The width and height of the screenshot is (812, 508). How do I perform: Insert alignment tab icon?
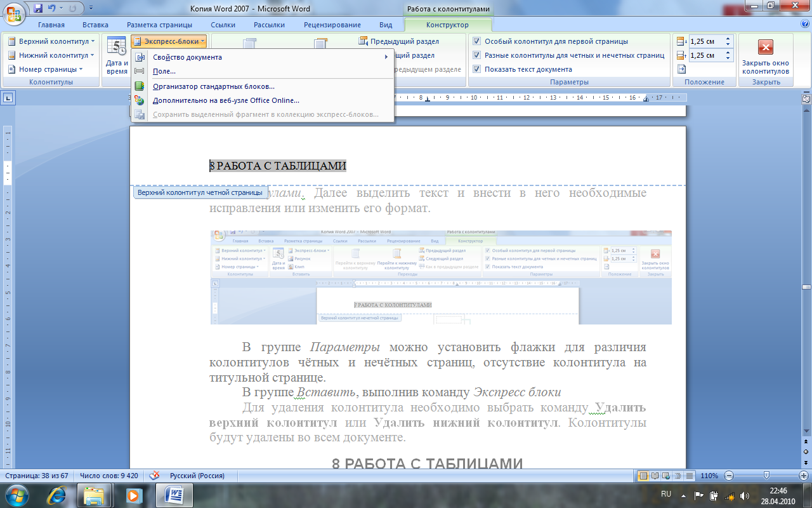[682, 69]
